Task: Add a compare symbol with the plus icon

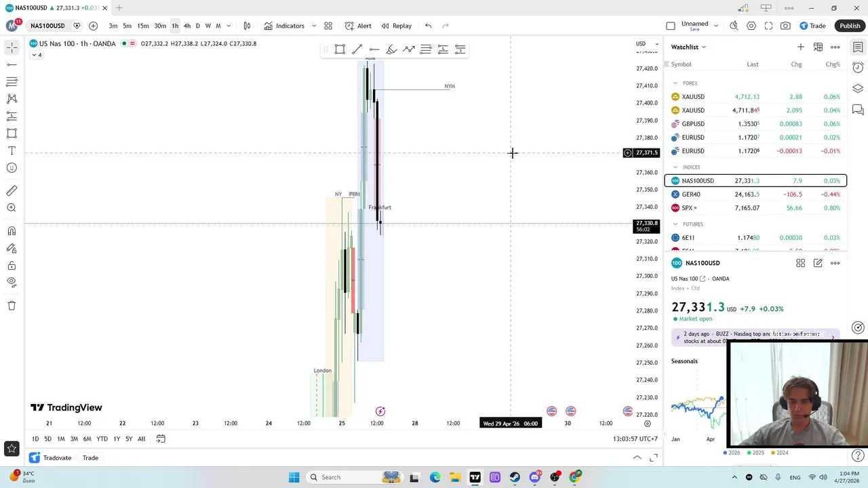Action: click(x=93, y=26)
